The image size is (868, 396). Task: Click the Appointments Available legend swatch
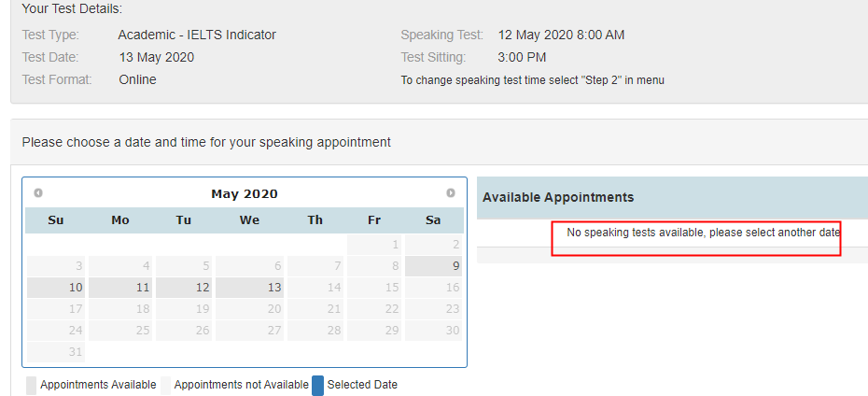[x=31, y=385]
